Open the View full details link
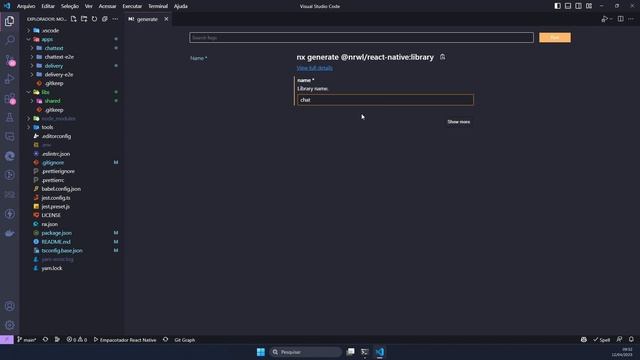Viewport: 640px width, 360px height. pyautogui.click(x=314, y=68)
